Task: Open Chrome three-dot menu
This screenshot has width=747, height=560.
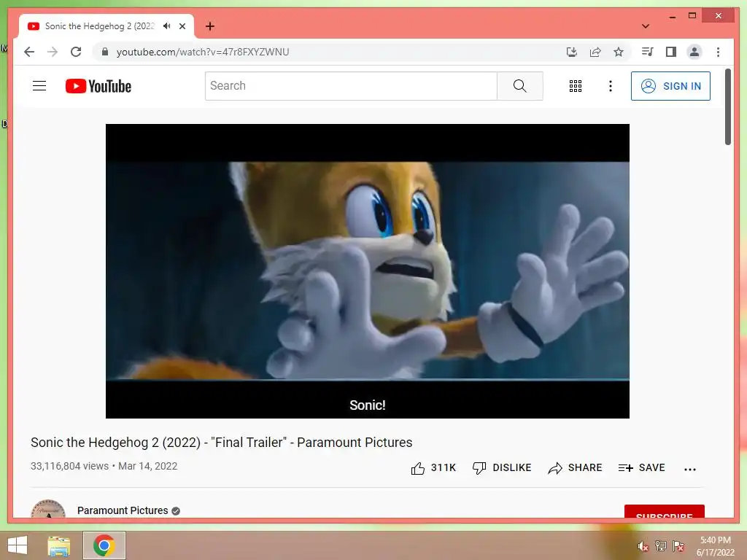Action: tap(718, 52)
